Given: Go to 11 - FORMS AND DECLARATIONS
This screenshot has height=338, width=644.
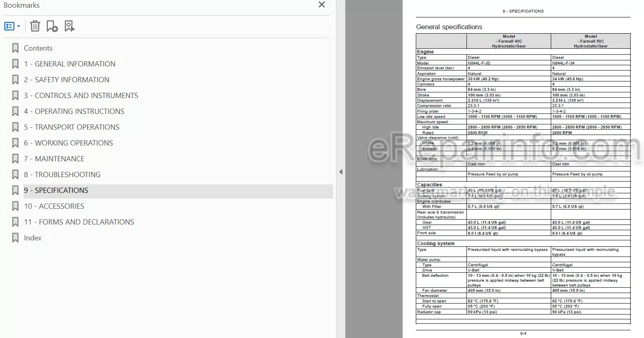Looking at the screenshot, I should [79, 222].
